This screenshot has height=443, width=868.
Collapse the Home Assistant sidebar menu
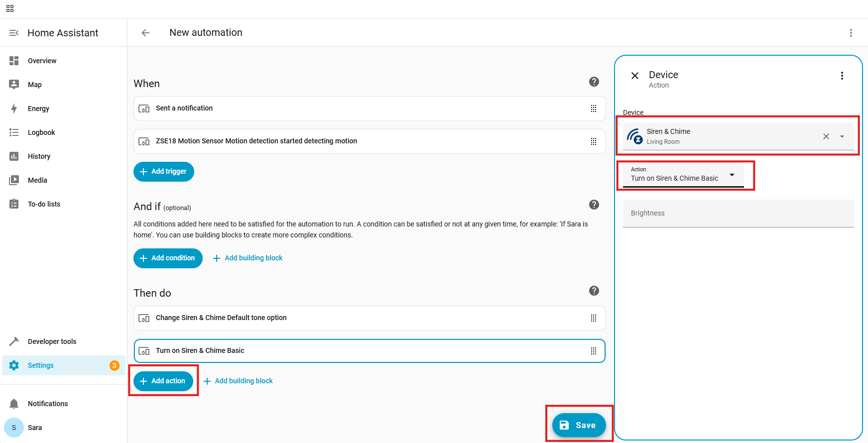[14, 33]
